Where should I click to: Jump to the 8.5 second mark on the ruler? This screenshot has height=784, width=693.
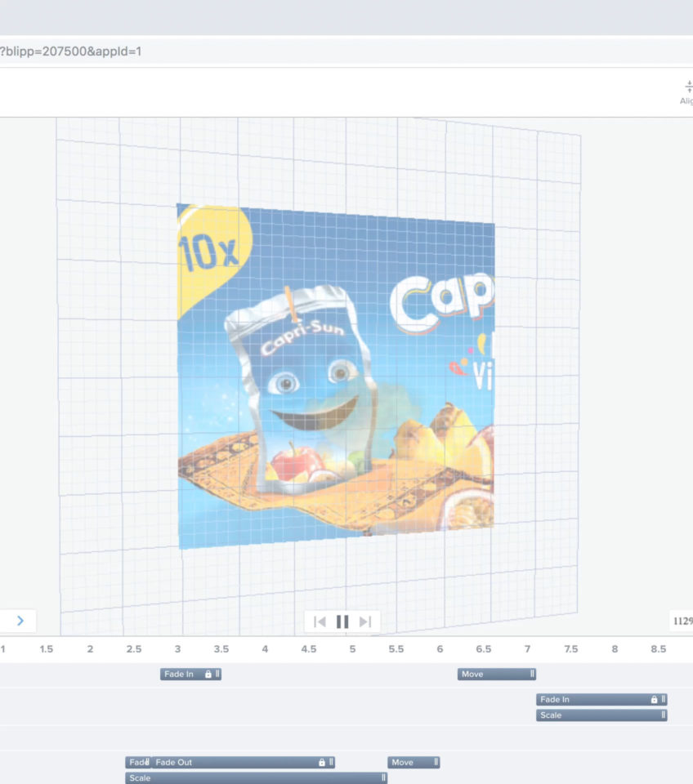[x=659, y=649]
